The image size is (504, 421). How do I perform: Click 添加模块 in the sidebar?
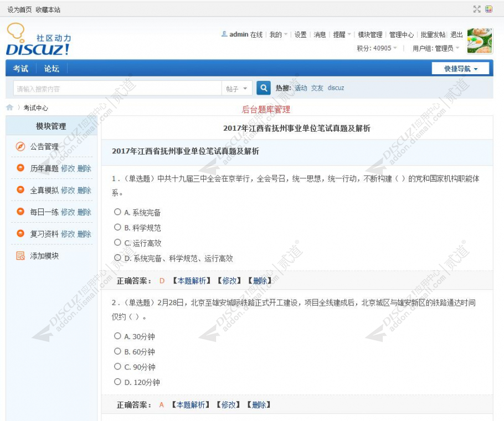[x=44, y=256]
